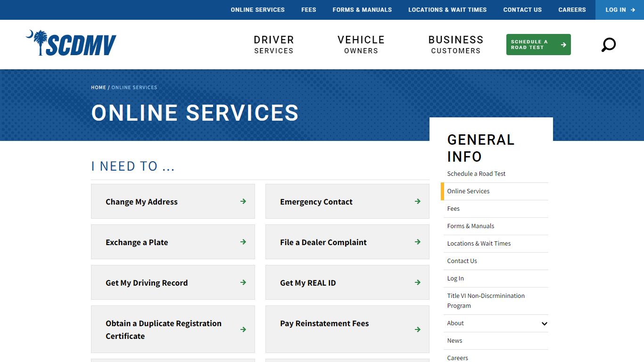The height and width of the screenshot is (362, 644).
Task: Select News in sidebar
Action: click(454, 340)
